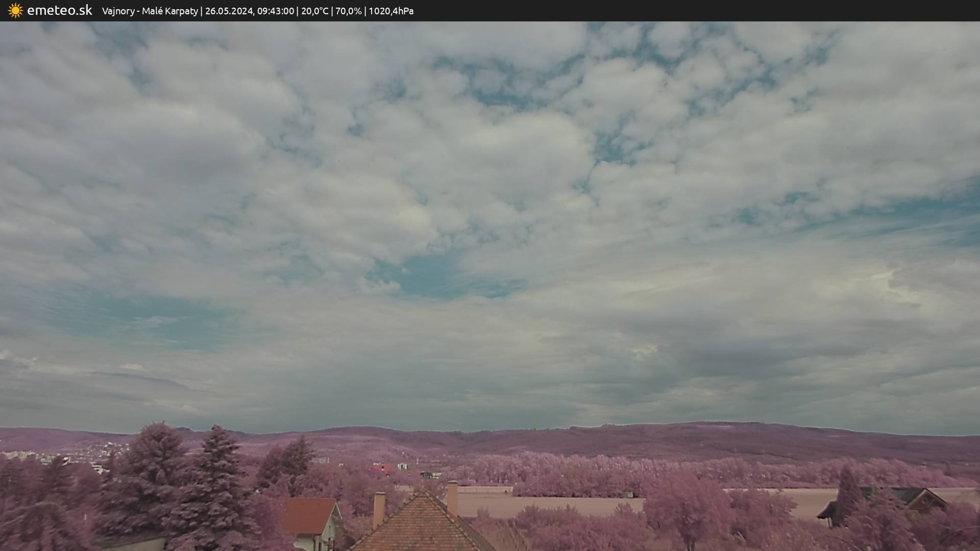Click the Vajnory - Malé Karpaty location label

(x=150, y=11)
